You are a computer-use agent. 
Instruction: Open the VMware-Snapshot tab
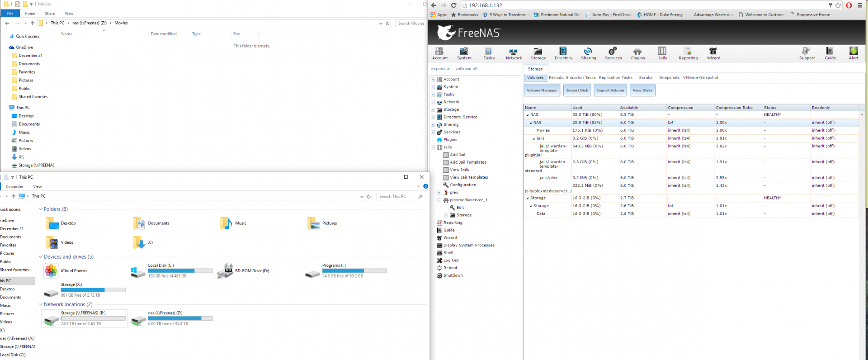701,78
